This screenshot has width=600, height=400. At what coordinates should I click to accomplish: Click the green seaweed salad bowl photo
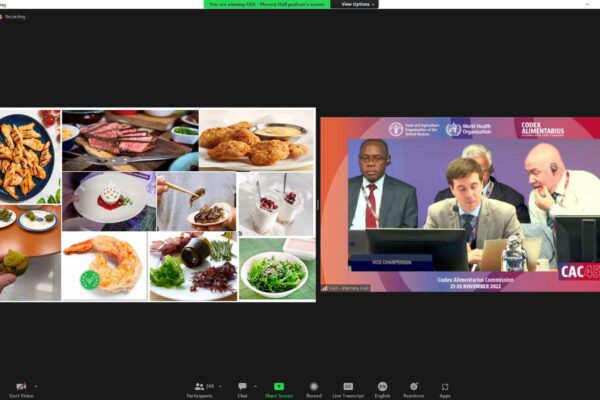point(275,268)
